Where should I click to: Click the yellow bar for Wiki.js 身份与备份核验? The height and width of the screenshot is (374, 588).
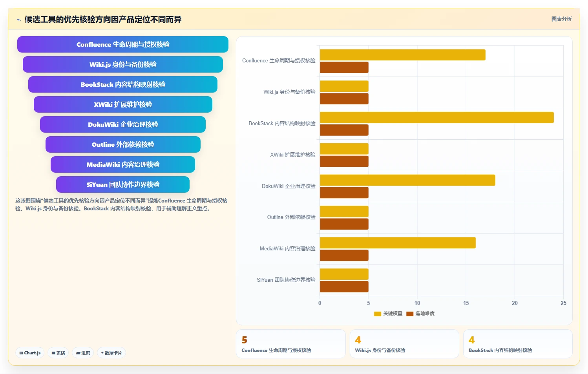tap(344, 86)
